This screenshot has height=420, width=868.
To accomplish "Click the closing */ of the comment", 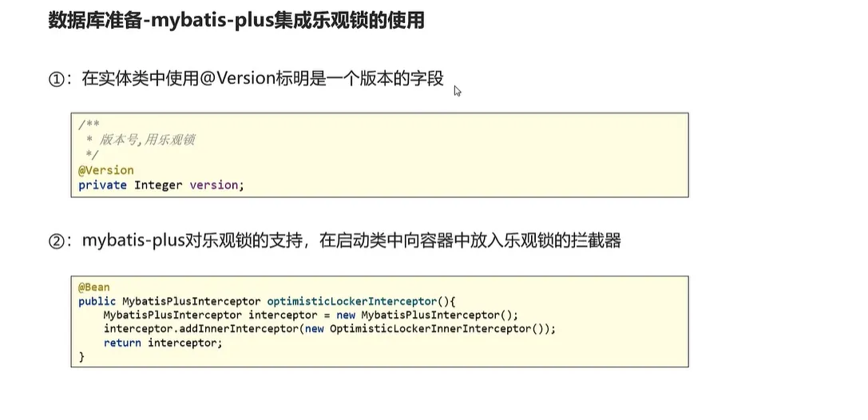I will (89, 155).
